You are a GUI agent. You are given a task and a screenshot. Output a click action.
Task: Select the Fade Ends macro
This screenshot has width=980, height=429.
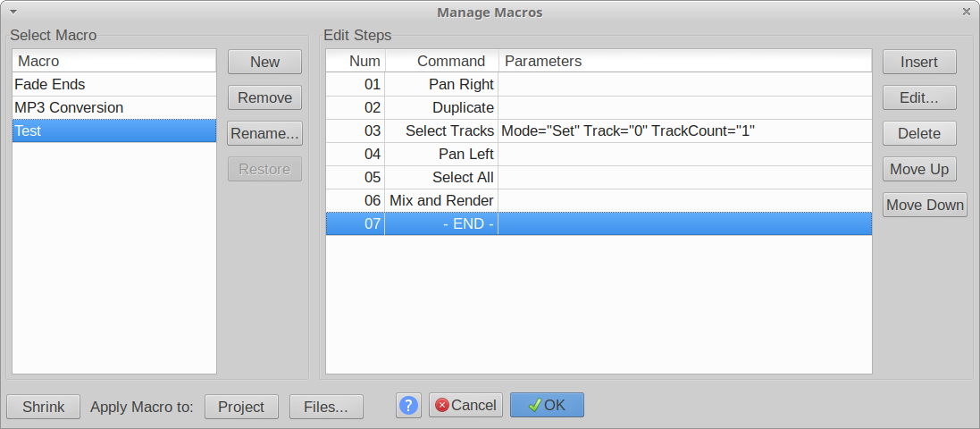pos(114,84)
